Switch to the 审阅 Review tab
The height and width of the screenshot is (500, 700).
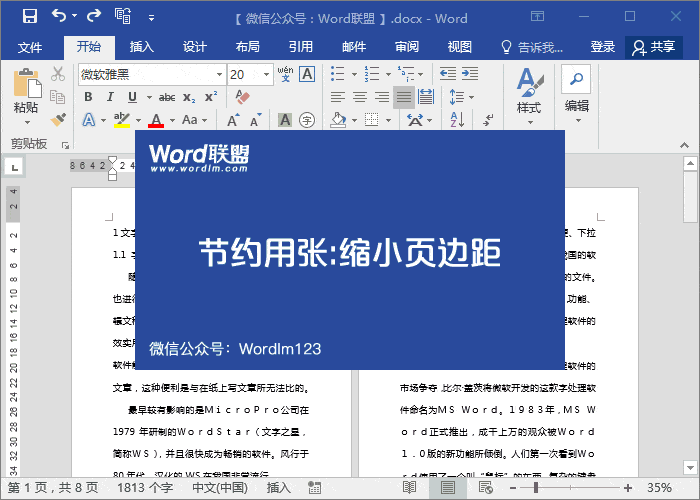407,46
